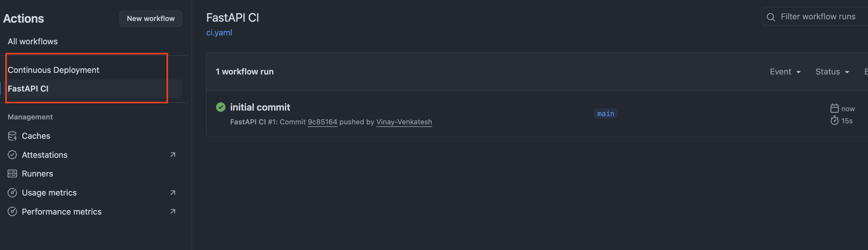Click the Attestations external link arrow
The width and height of the screenshot is (868, 250).
click(x=173, y=155)
